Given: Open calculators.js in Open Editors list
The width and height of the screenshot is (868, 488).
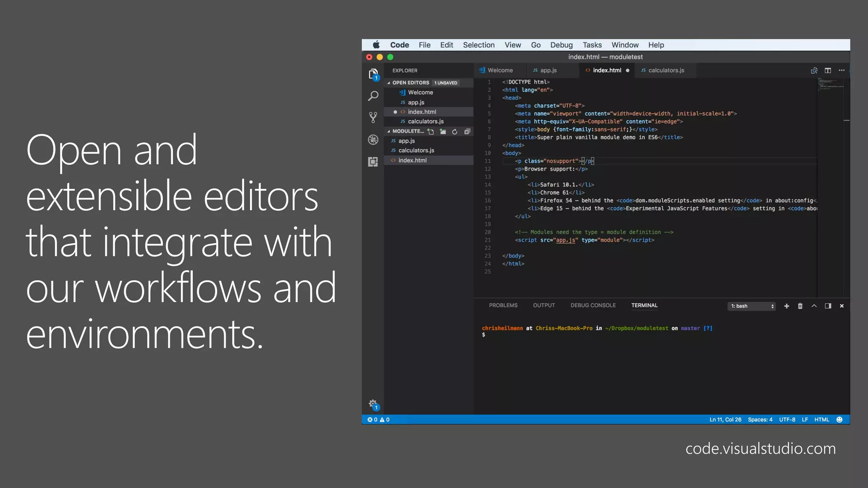Looking at the screenshot, I should pos(429,122).
